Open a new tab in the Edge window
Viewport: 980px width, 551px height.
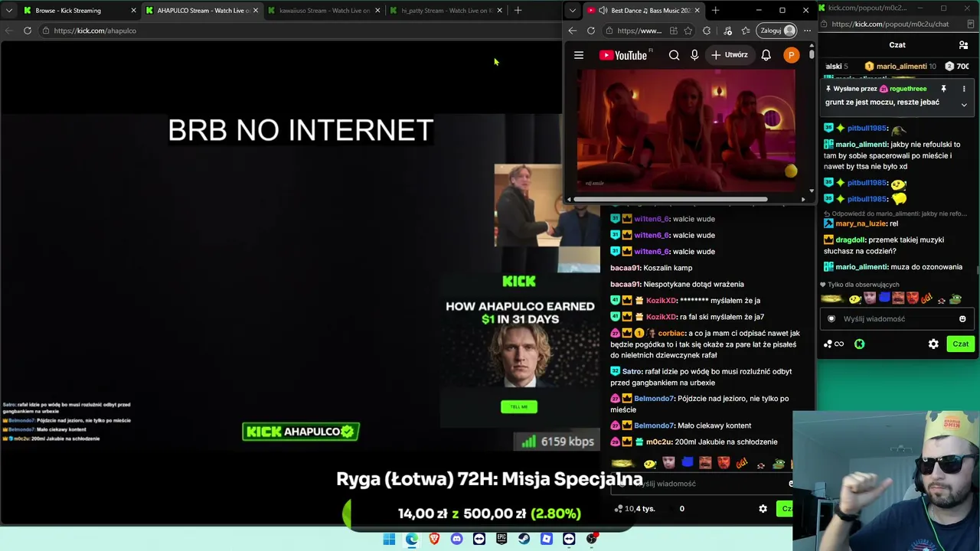(x=715, y=11)
